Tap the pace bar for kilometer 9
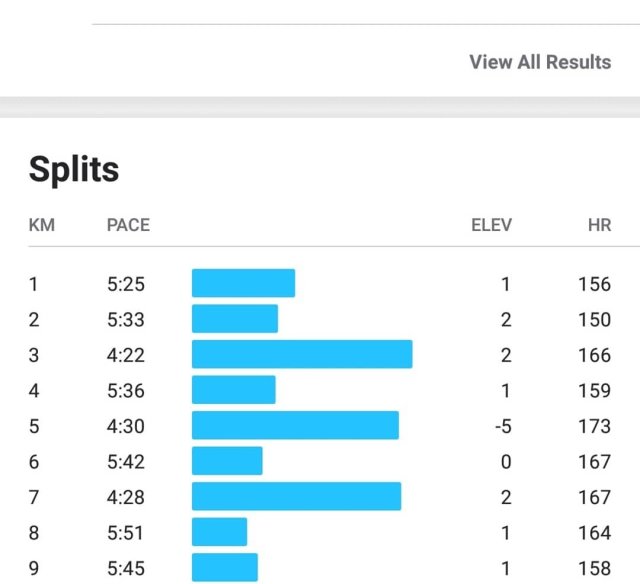This screenshot has width=640, height=584. click(225, 568)
